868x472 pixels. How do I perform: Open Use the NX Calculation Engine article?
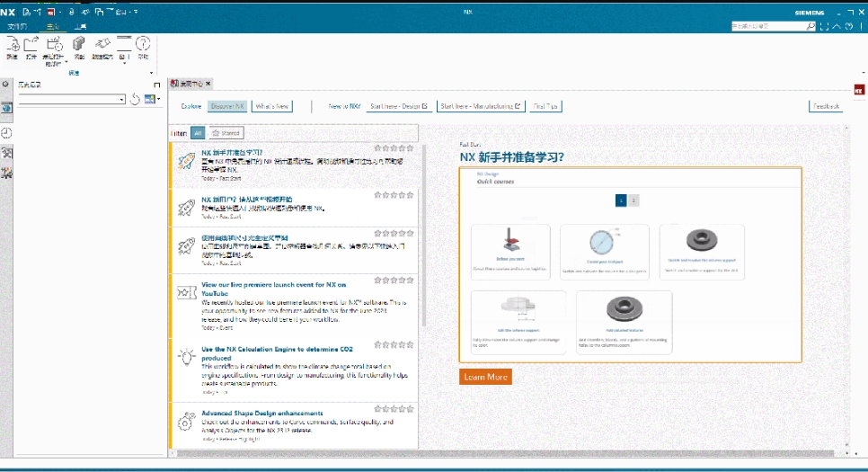click(277, 353)
